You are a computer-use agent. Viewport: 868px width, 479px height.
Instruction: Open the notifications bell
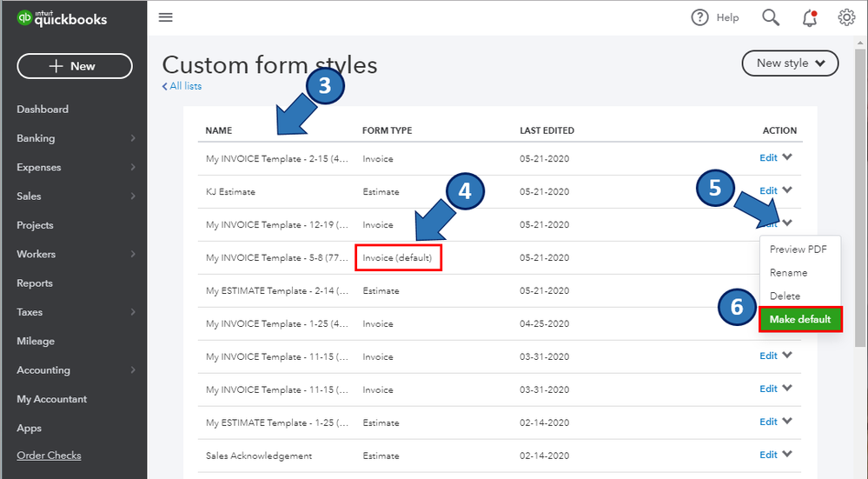[810, 17]
